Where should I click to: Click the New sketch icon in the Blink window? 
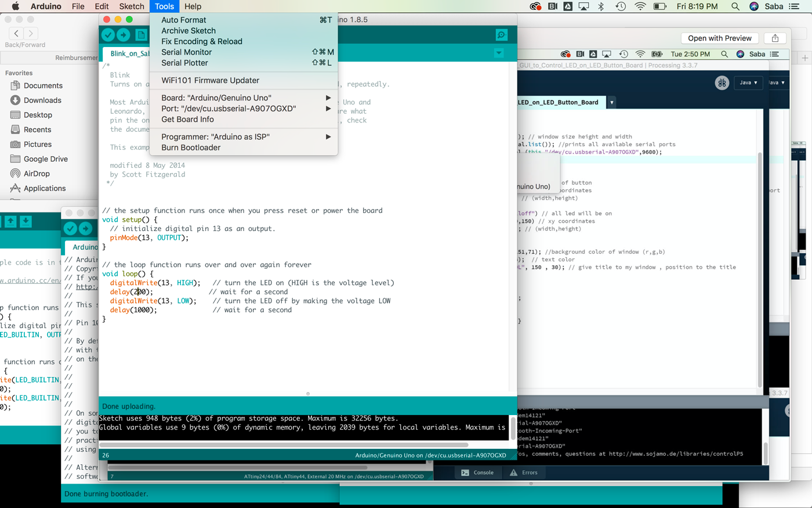point(141,35)
